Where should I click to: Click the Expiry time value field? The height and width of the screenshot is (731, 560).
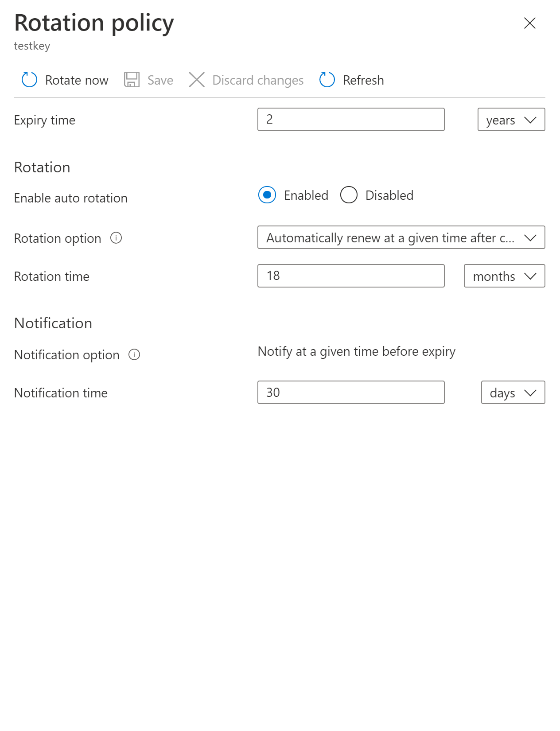(350, 120)
